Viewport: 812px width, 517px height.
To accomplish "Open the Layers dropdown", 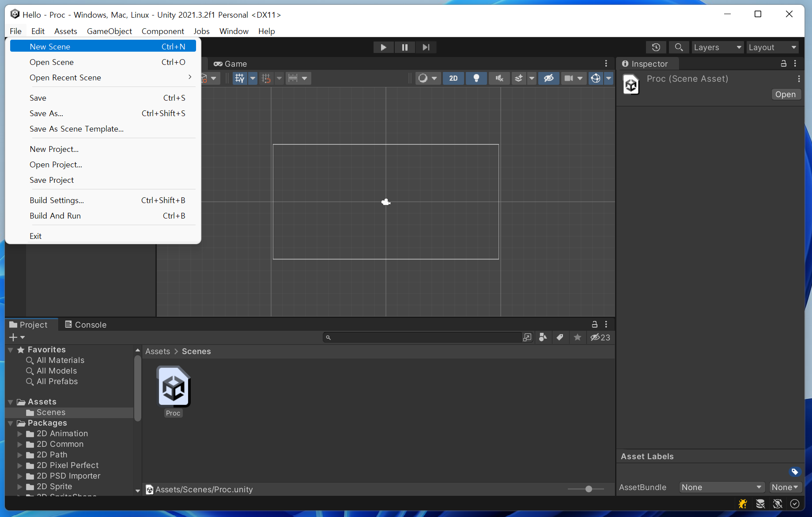I will click(x=718, y=47).
